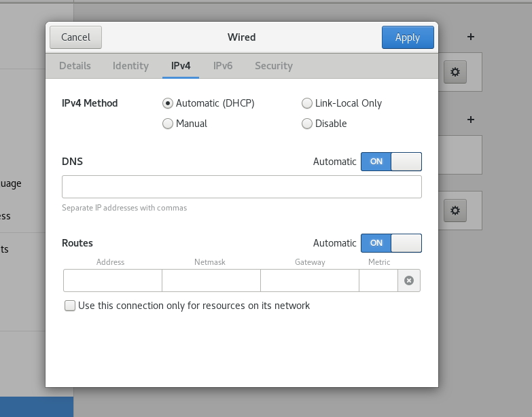Click the Cancel button
Screen dimensions: 532x417
point(75,37)
